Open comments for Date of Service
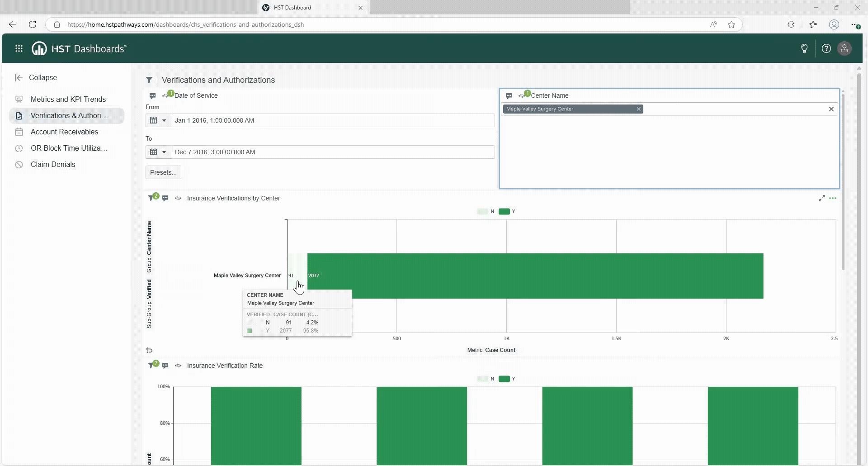 coord(153,96)
